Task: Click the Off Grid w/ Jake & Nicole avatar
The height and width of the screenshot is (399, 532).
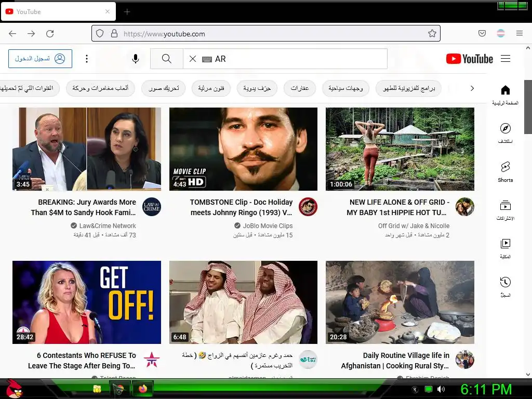Action: click(465, 207)
